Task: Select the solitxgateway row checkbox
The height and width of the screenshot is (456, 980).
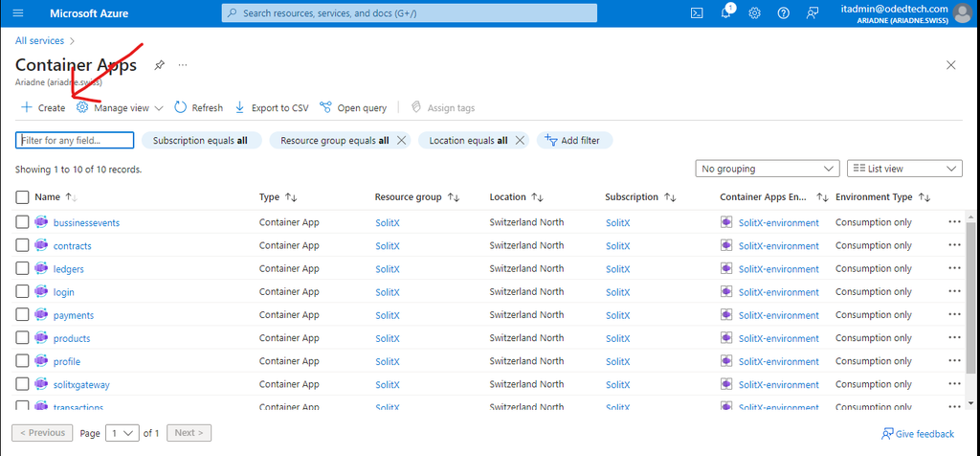Action: (23, 384)
